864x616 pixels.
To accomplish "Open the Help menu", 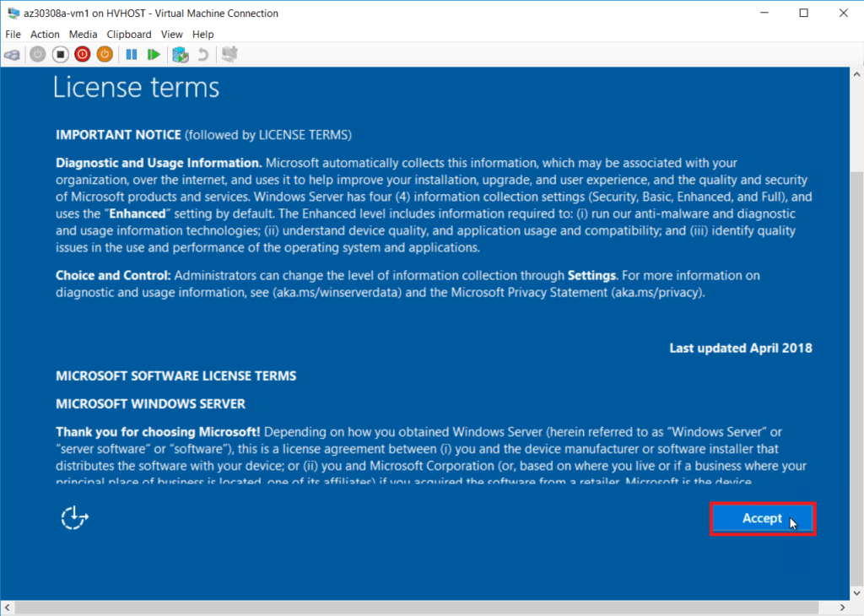I will tap(202, 34).
